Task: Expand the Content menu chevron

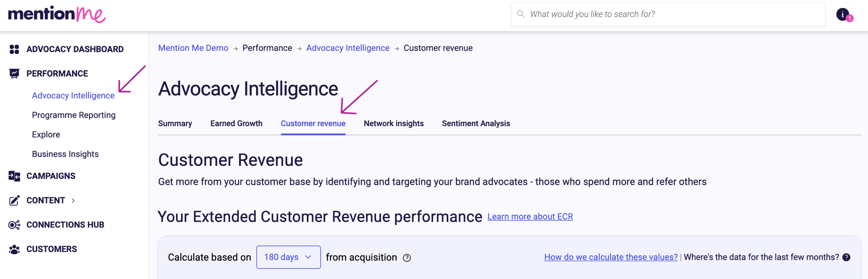Action: point(73,201)
